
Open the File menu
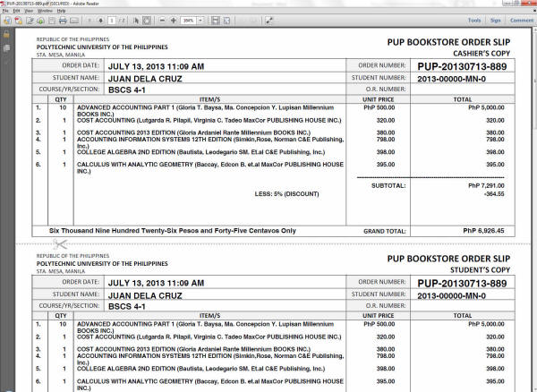[5, 11]
